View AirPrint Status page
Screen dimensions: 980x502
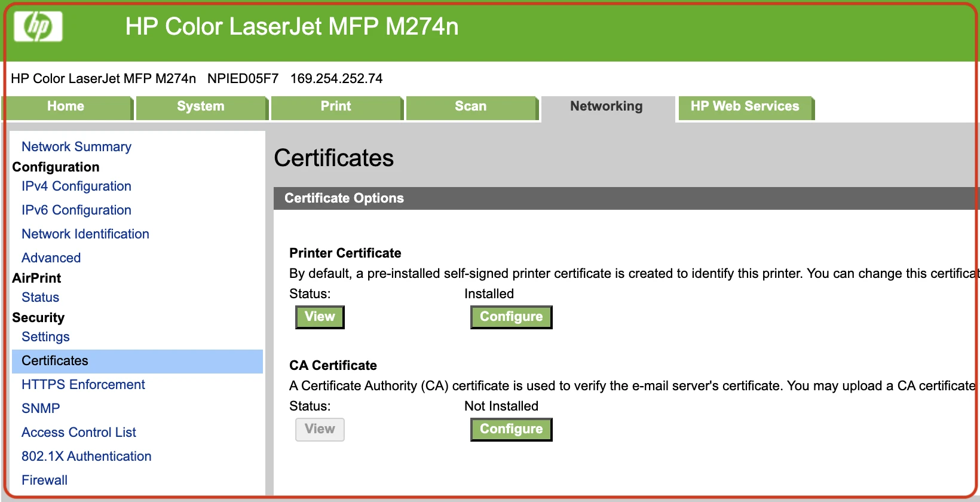(x=41, y=298)
